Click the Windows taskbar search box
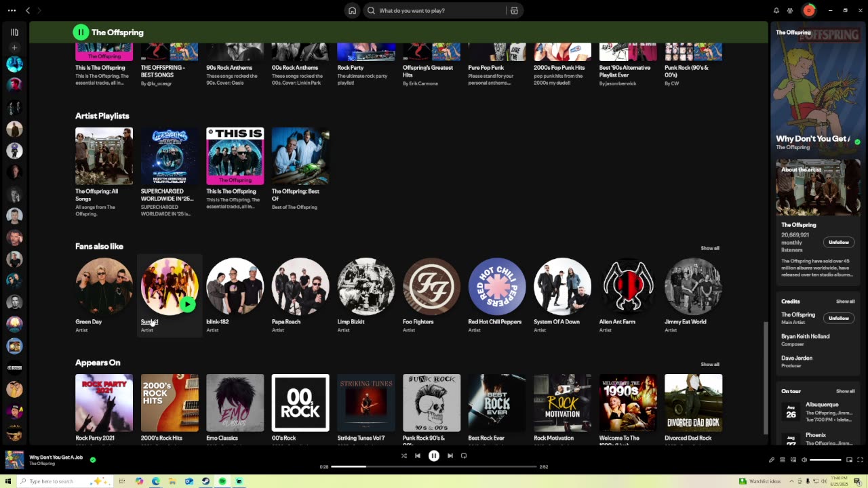Viewport: 868px width, 488px height. pos(64,481)
